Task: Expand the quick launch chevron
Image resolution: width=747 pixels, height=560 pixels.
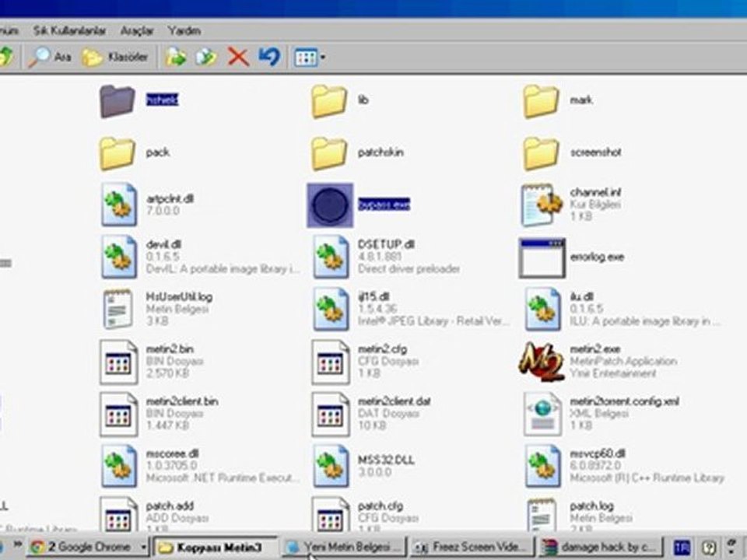Action: (x=17, y=544)
